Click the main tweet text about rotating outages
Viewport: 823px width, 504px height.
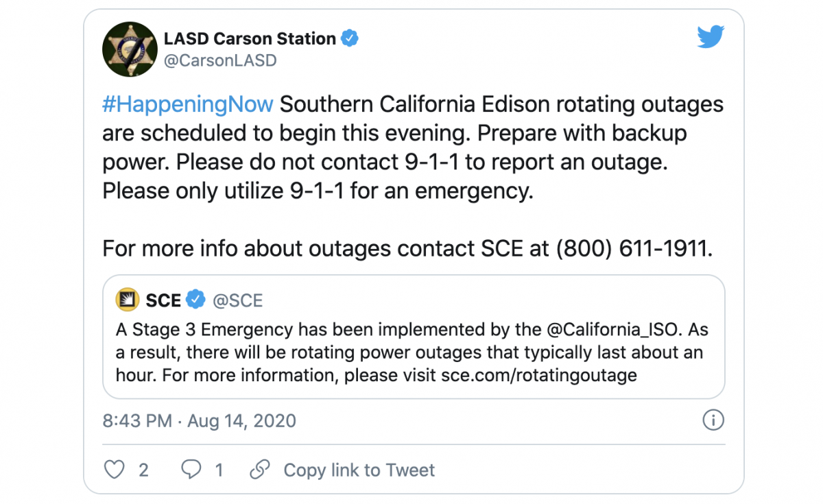(411, 147)
